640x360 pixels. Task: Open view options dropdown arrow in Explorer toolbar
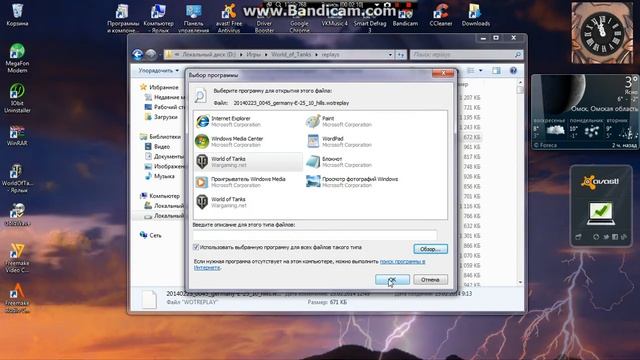pyautogui.click(x=481, y=71)
